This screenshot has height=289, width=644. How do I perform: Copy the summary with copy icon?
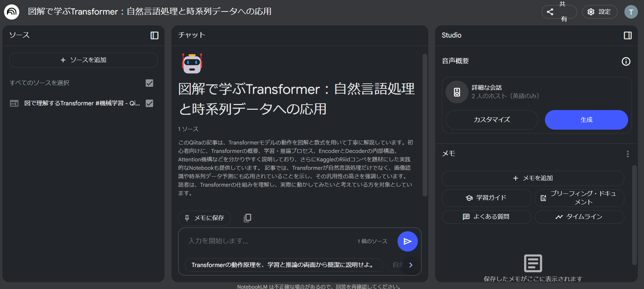pos(247,218)
